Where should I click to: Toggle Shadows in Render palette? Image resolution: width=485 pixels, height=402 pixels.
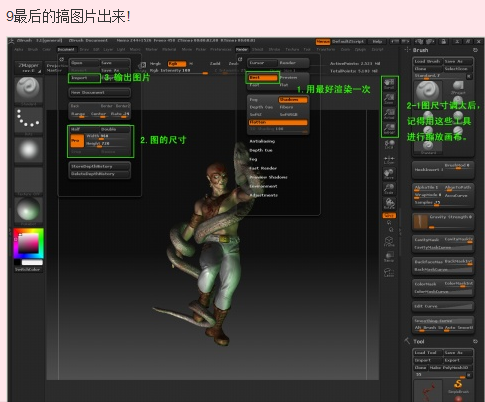(293, 100)
